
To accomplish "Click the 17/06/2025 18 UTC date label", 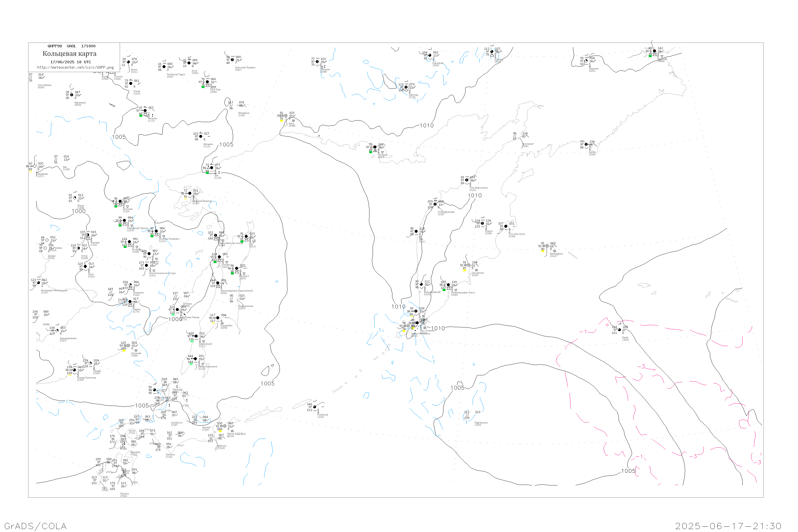I will 70,62.
